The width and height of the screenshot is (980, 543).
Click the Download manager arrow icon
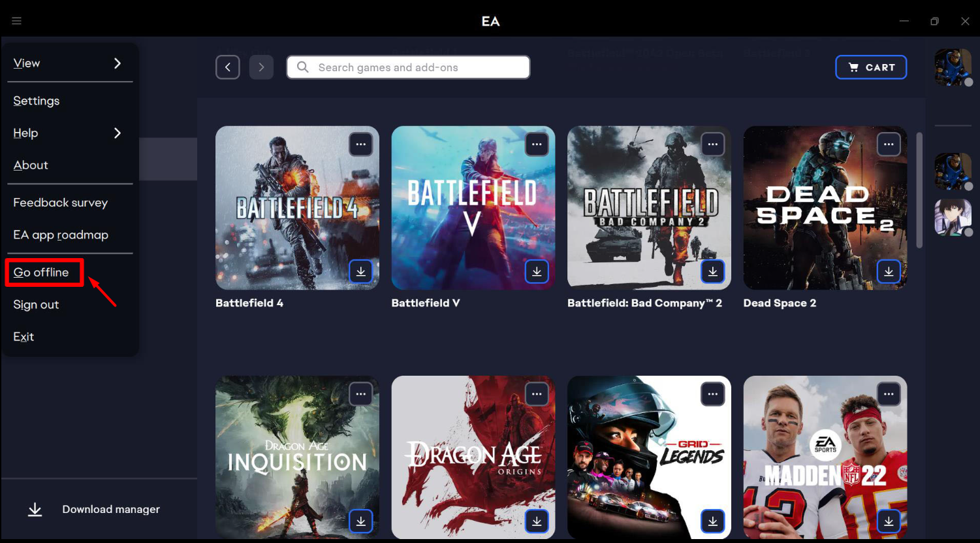(35, 510)
